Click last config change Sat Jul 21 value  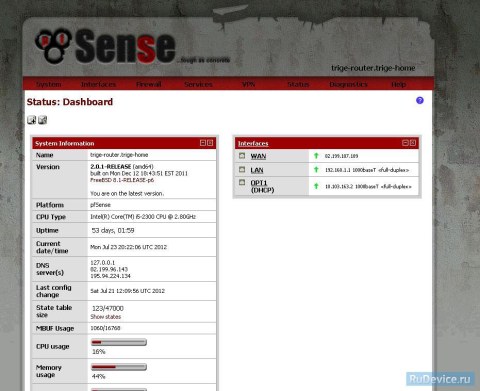128,291
